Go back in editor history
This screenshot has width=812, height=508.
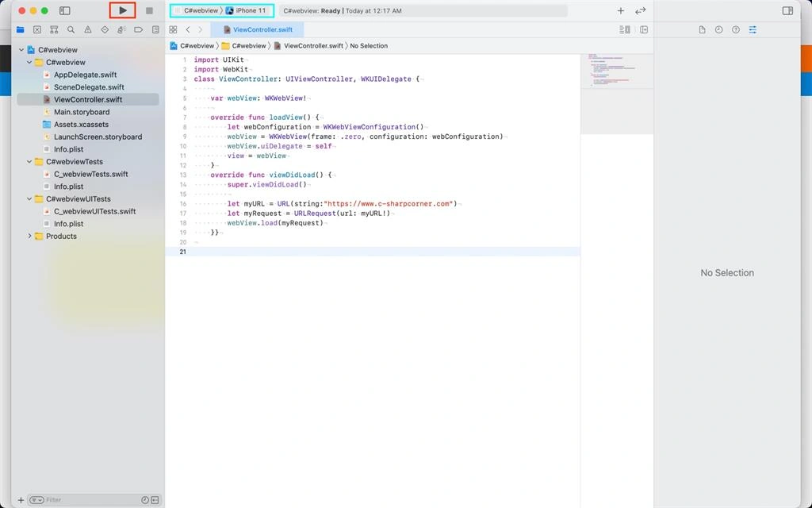[x=188, y=29]
